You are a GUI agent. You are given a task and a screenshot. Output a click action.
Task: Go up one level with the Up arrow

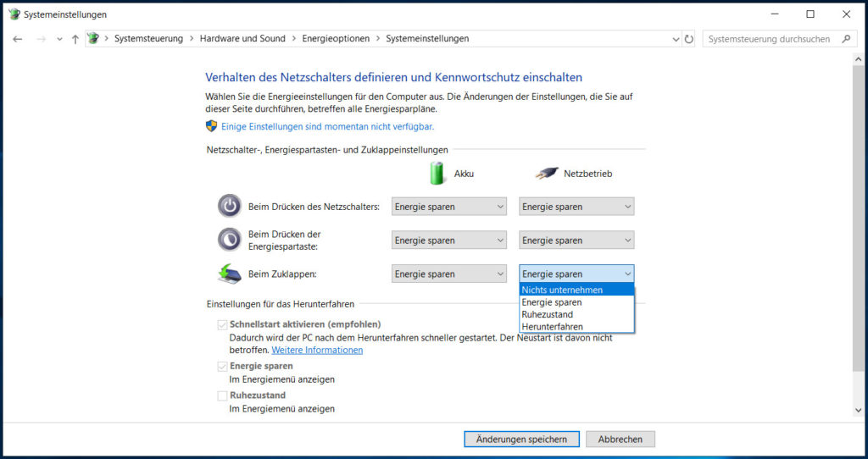[75, 39]
